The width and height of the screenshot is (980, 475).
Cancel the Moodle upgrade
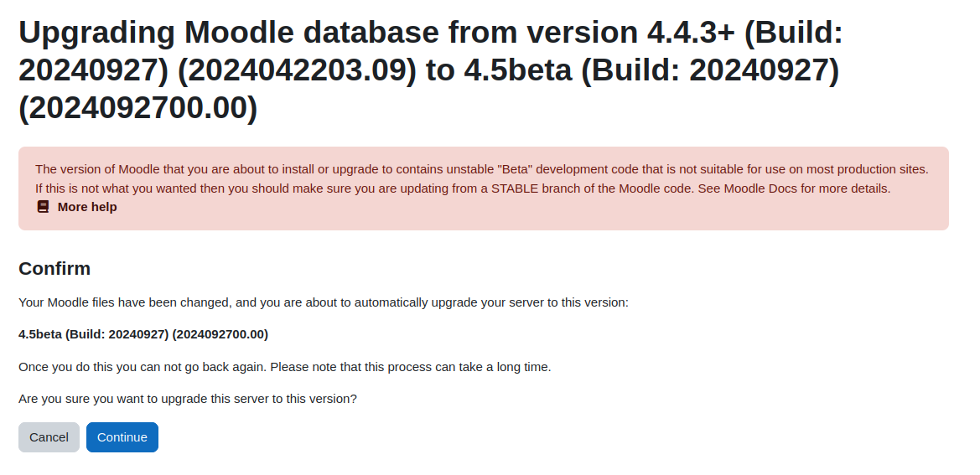coord(49,437)
